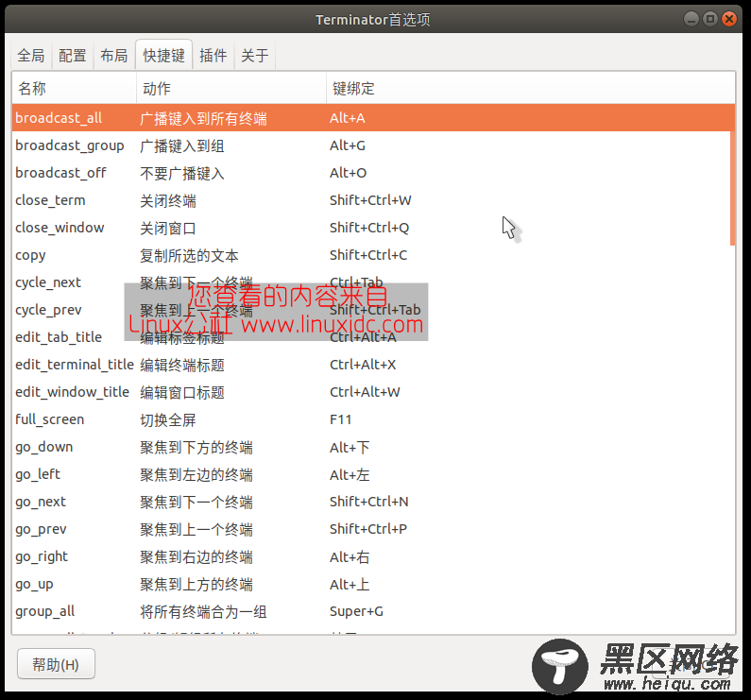Click the 帮助(H) button
The image size is (751, 700).
point(56,664)
